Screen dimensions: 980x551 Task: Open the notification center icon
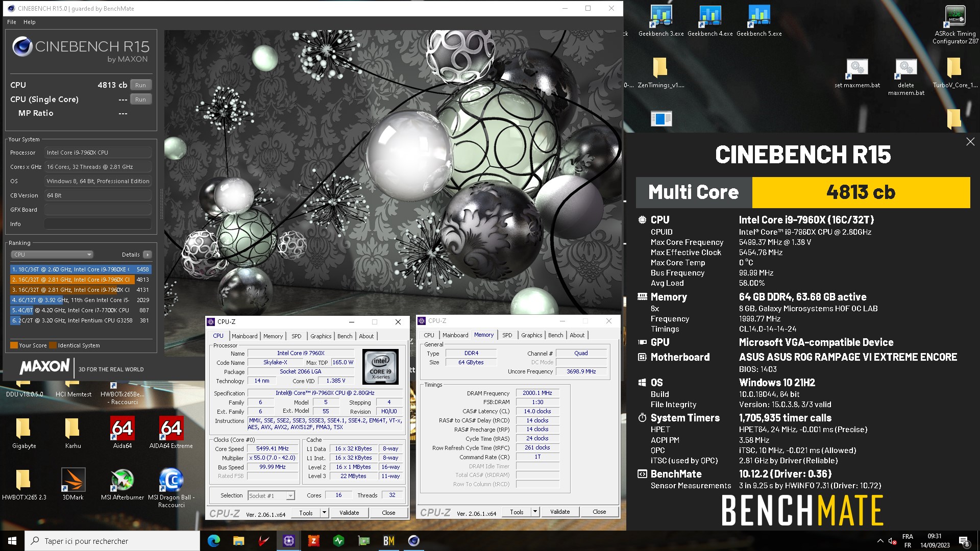(964, 541)
